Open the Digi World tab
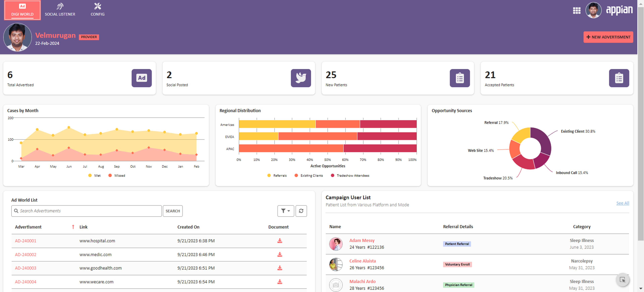The height and width of the screenshot is (292, 644). [x=22, y=10]
